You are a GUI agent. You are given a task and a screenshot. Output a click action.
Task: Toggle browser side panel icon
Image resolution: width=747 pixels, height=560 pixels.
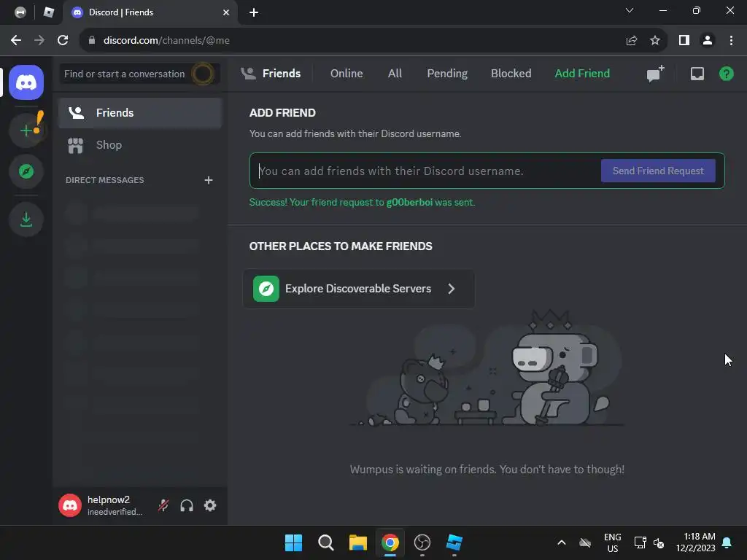pos(684,41)
